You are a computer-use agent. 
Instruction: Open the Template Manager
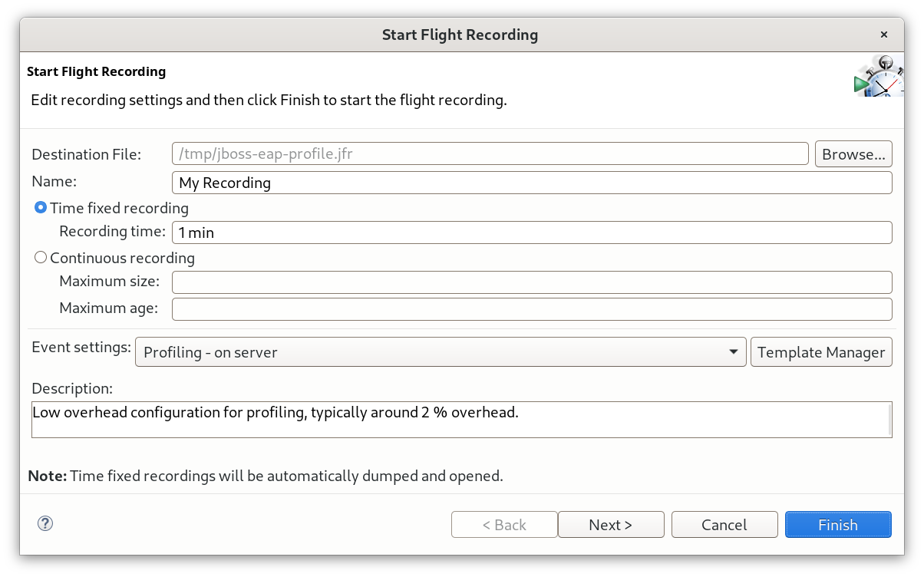click(821, 352)
